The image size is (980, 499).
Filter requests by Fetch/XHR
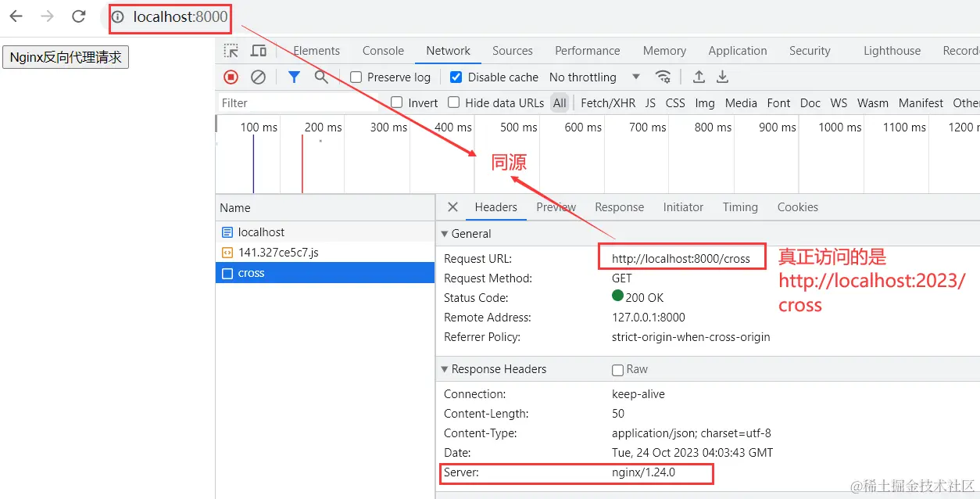tap(608, 102)
